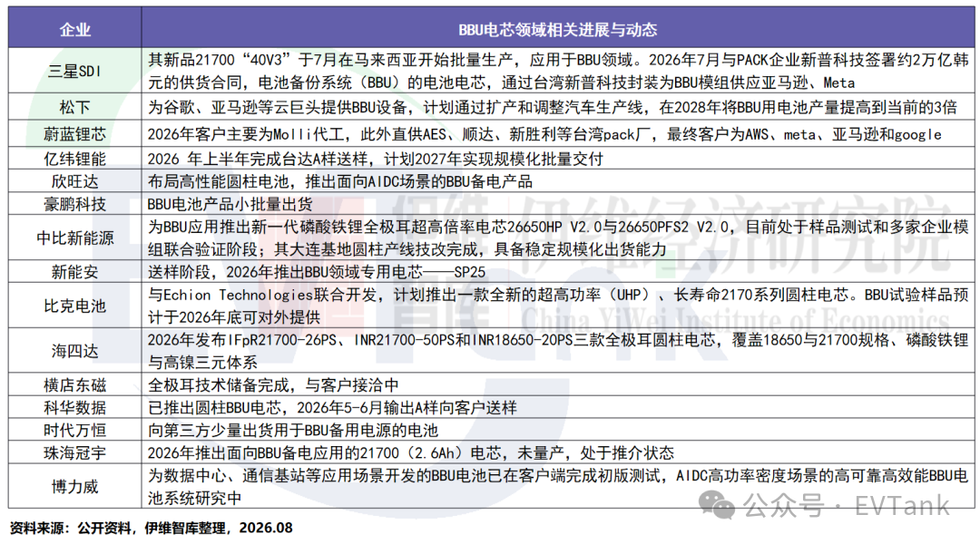This screenshot has width=980, height=544.
Task: Select the '海四达' company cell
Action: tap(75, 351)
